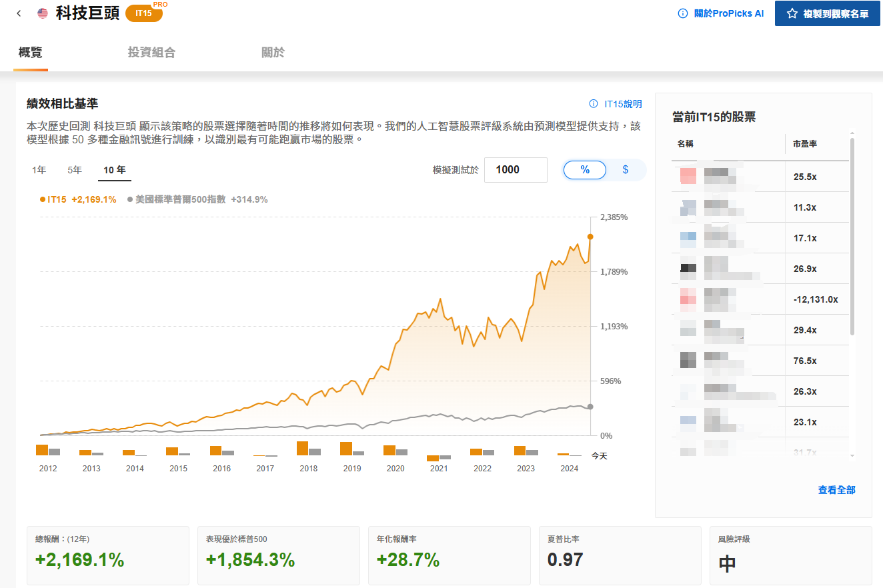Screen dimensions: 883x588
Task: Click the IT15 PRO badge
Action: [x=144, y=13]
